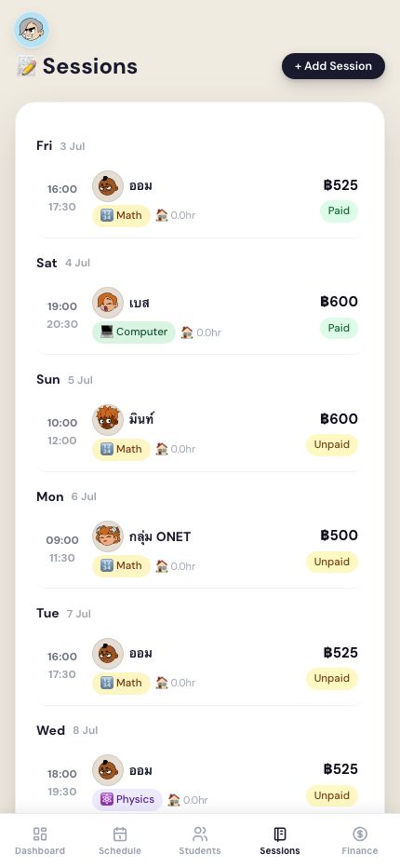Click the Add Session button
Screen dimensions: 400x868
pos(333,66)
